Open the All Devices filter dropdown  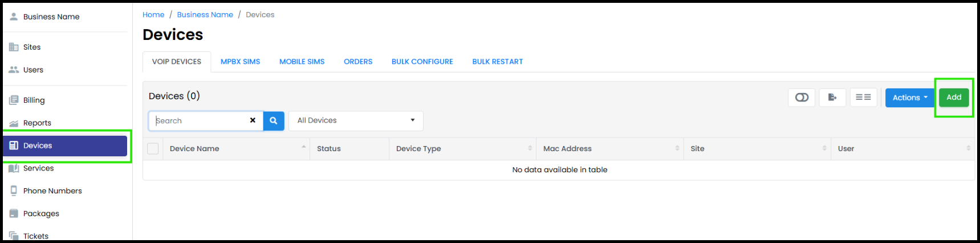(356, 120)
